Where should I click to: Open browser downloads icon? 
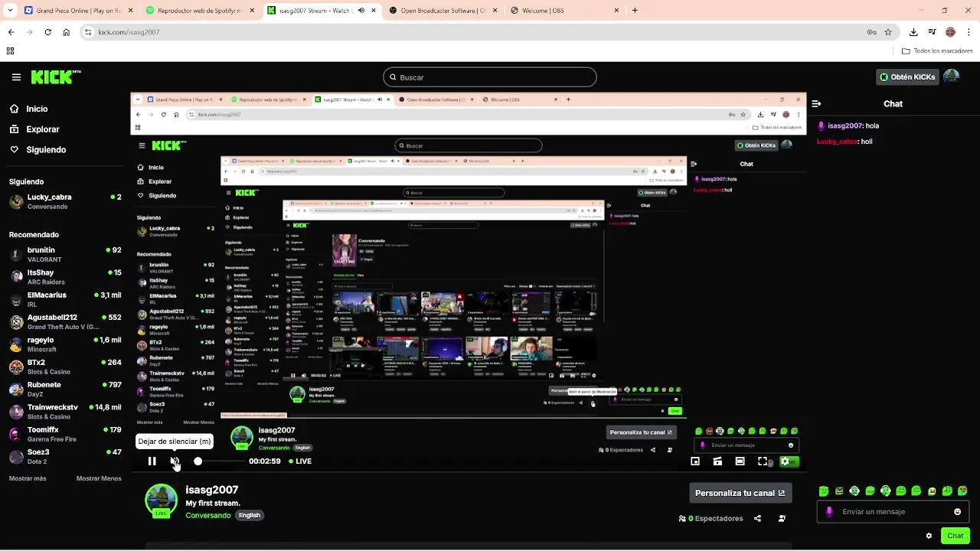(x=913, y=32)
